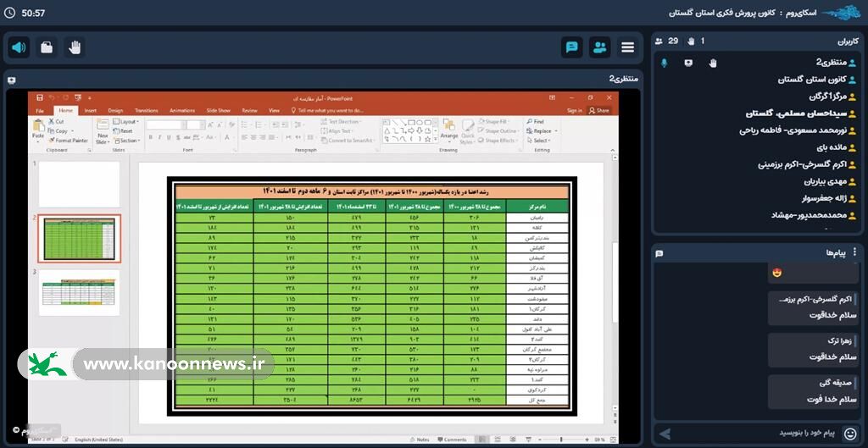This screenshot has height=448, width=868.
Task: Click the Share button in PowerPoint
Action: point(600,110)
